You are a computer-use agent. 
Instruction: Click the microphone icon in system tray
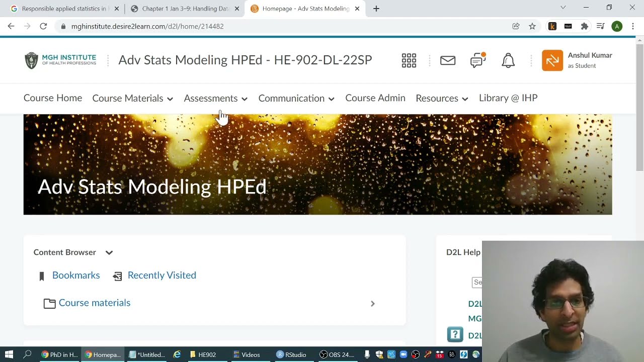pos(368,354)
